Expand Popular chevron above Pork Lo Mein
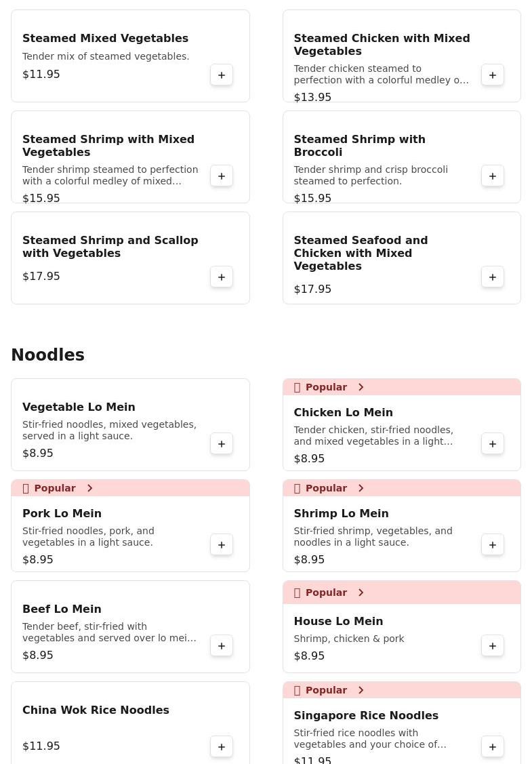 point(90,488)
